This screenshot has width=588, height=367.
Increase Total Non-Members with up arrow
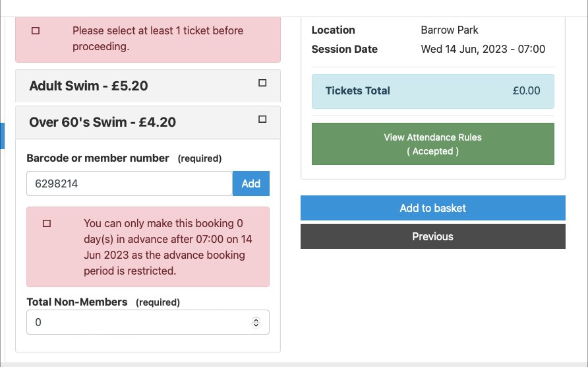(x=256, y=319)
